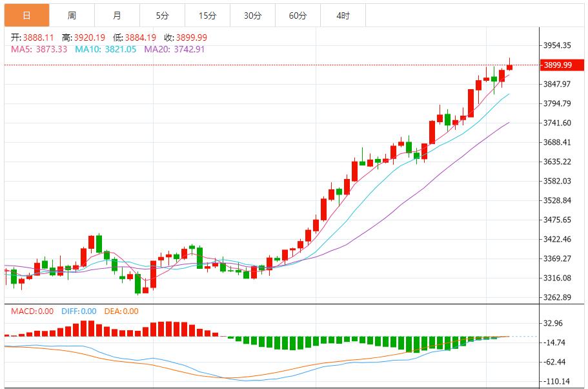The height and width of the screenshot is (389, 588).
Task: Select the DIFF: 0.00 label
Action: pyautogui.click(x=79, y=311)
